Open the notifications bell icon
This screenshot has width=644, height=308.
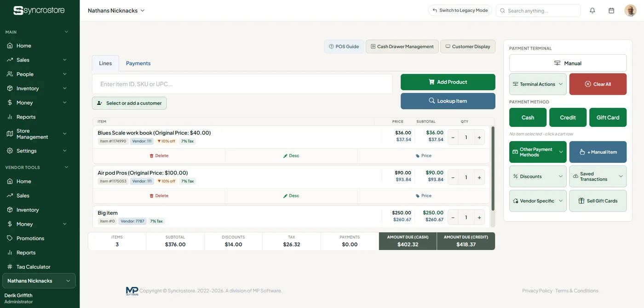[592, 11]
